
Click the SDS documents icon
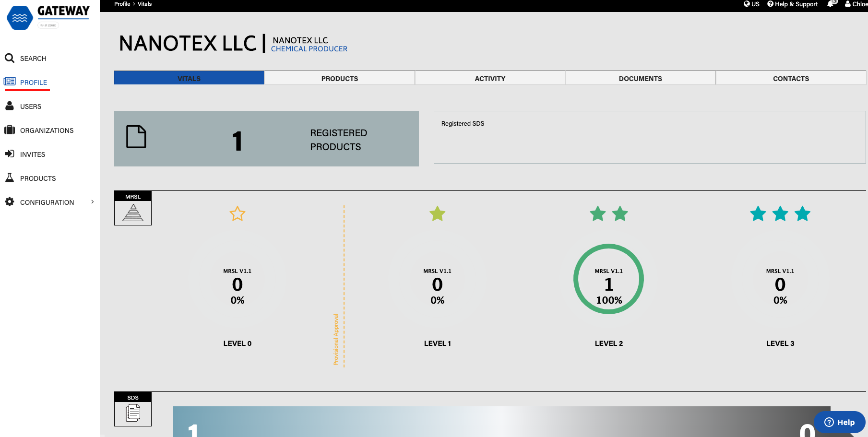(x=133, y=413)
